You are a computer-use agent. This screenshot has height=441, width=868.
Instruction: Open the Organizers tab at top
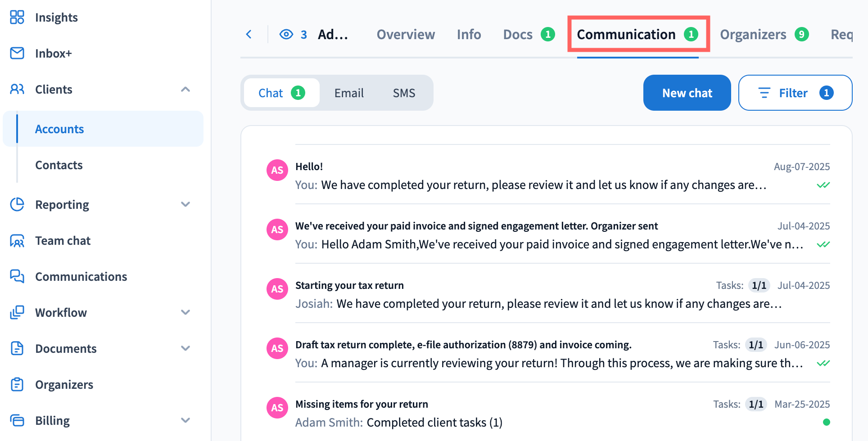[764, 34]
